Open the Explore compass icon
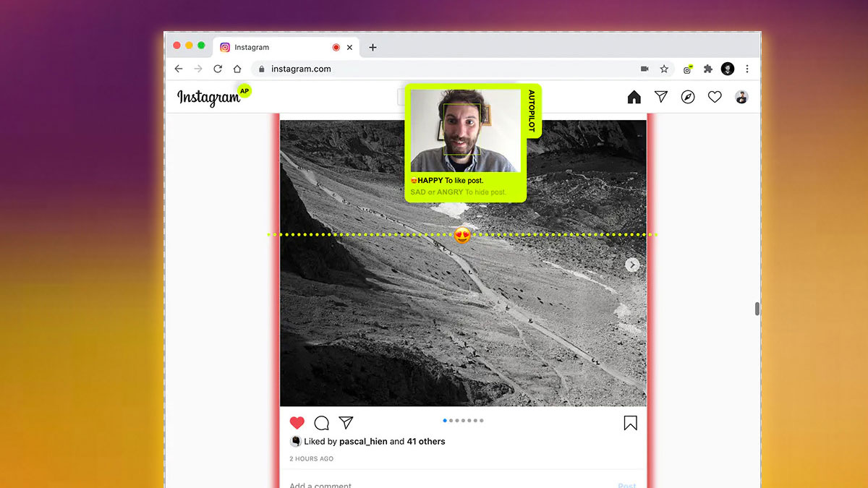The width and height of the screenshot is (868, 488). tap(688, 97)
